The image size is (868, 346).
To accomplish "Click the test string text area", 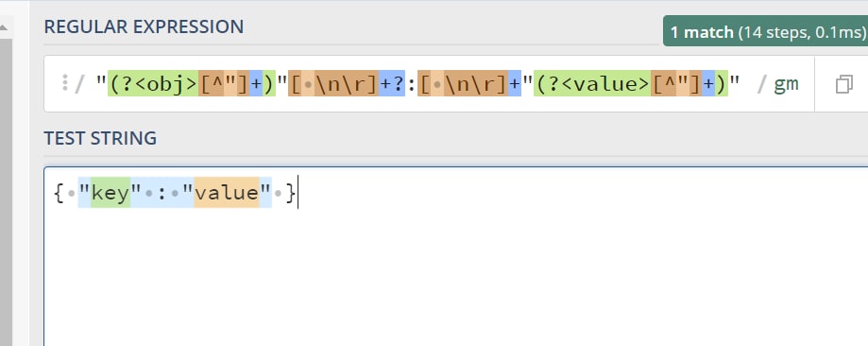I will tap(455, 256).
